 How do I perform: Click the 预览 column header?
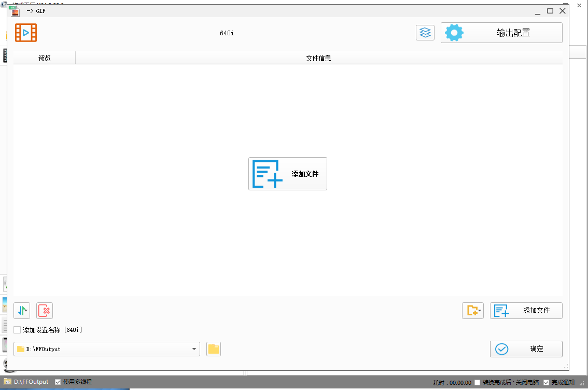tap(45, 58)
